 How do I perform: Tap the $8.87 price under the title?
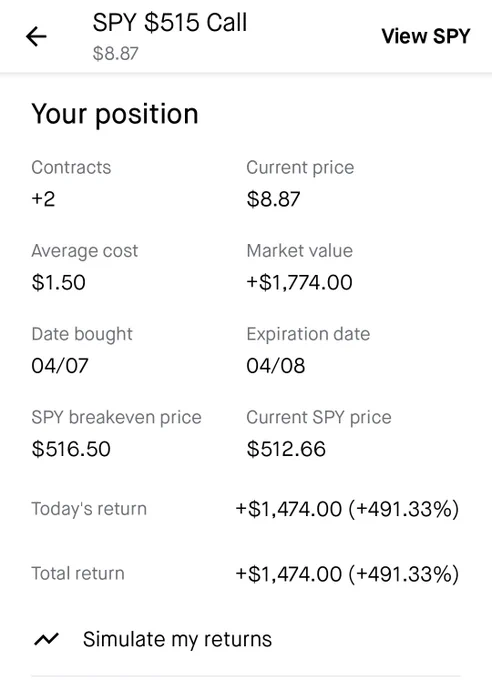[115, 53]
